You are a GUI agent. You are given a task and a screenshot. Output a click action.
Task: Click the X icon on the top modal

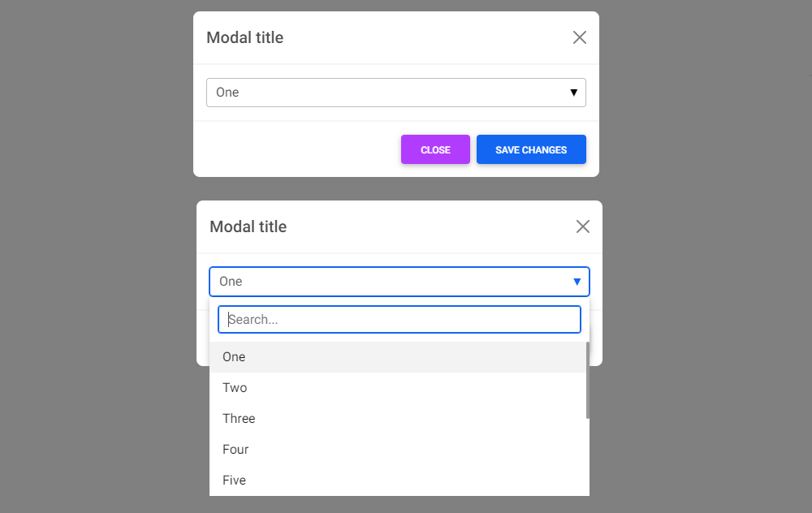[x=579, y=37]
